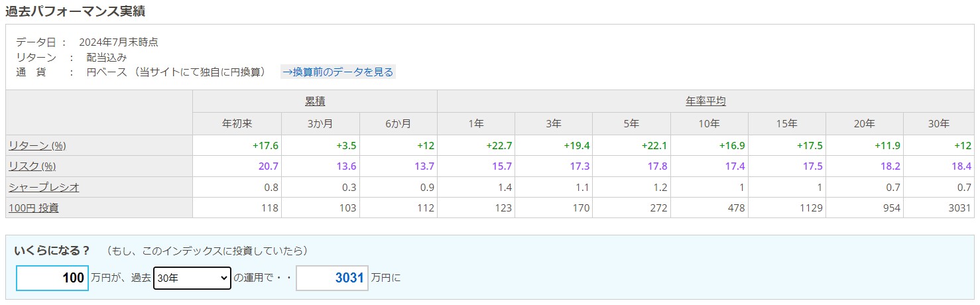Click the 100円 投資 row label link
980x305 pixels.
tap(34, 208)
